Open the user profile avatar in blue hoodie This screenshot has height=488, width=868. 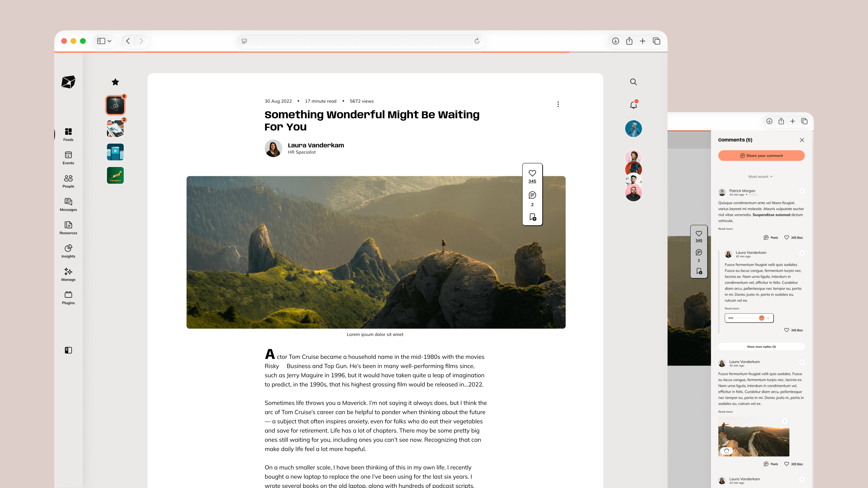633,129
